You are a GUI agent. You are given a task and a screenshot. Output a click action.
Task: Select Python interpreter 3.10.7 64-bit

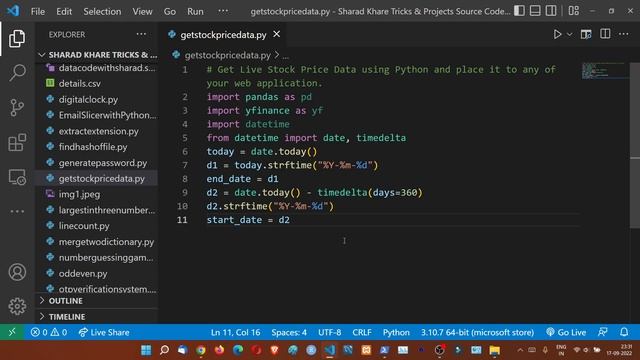[x=477, y=332]
